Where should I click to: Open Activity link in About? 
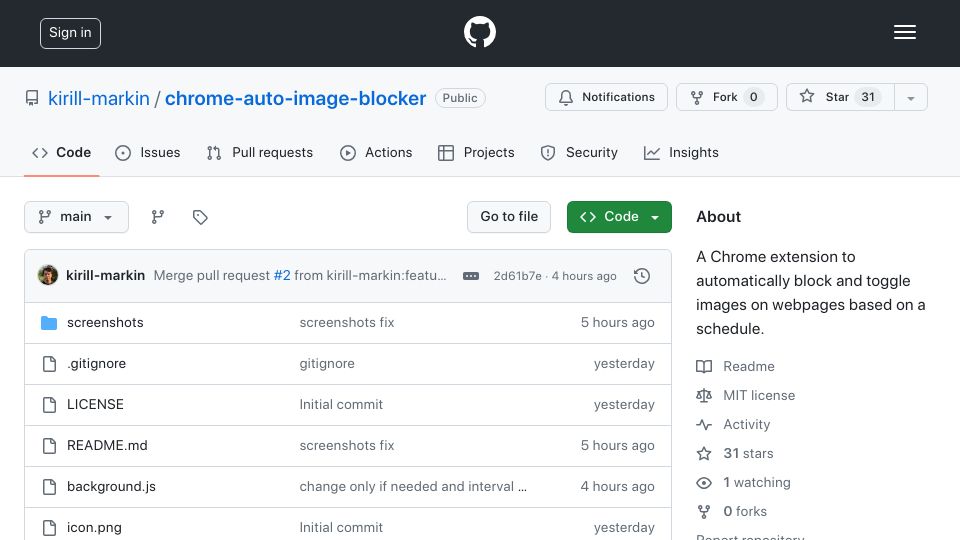[733, 424]
